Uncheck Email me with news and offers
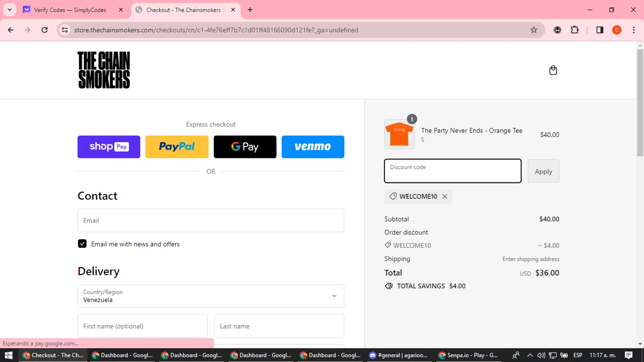Image resolution: width=644 pixels, height=362 pixels. [82, 244]
